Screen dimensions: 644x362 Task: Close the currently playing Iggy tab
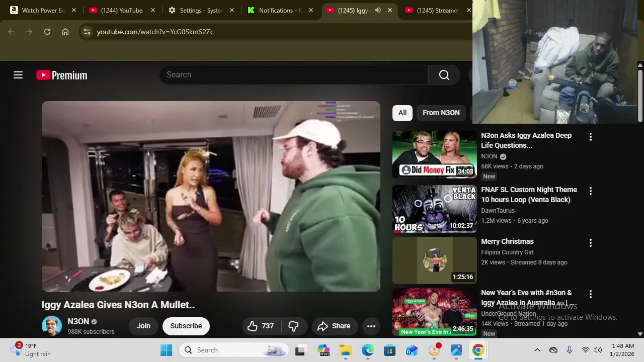(x=389, y=10)
